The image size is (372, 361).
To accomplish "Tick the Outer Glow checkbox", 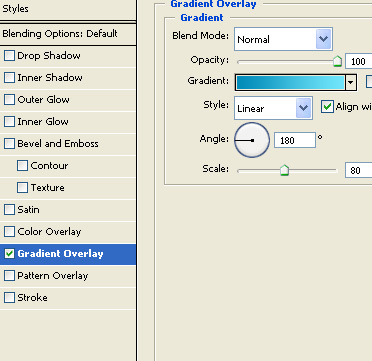I will [9, 100].
